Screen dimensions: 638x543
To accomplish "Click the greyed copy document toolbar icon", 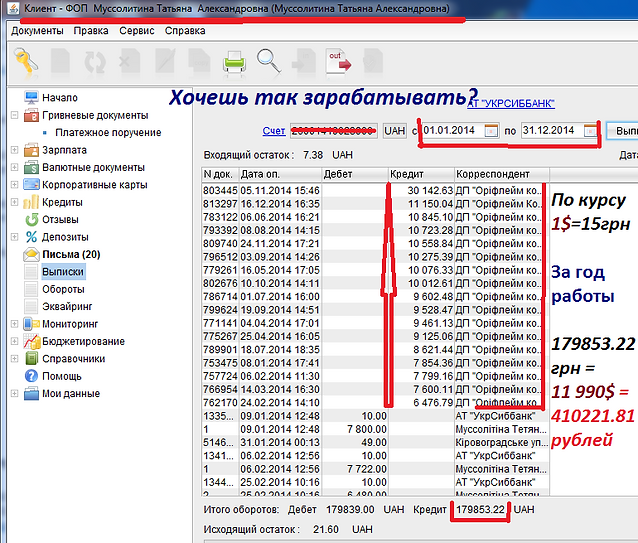I will click(x=199, y=62).
